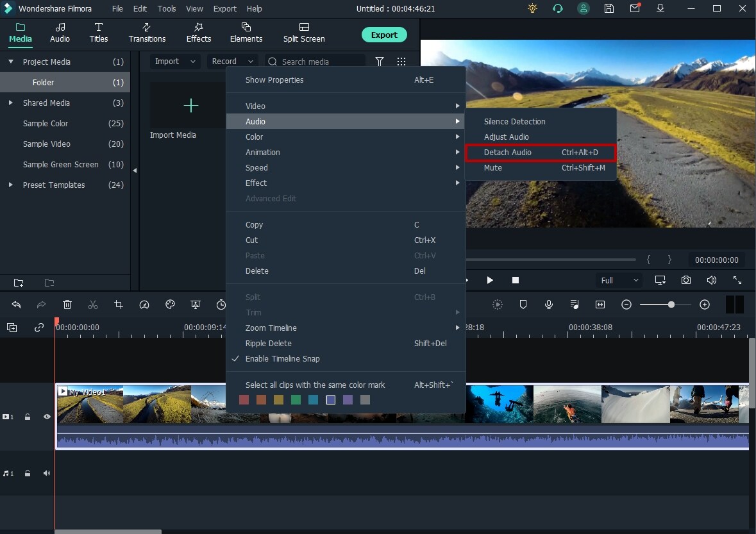Click the render preview icon in timeline toolbar
The width and height of the screenshot is (756, 534).
pyautogui.click(x=498, y=305)
